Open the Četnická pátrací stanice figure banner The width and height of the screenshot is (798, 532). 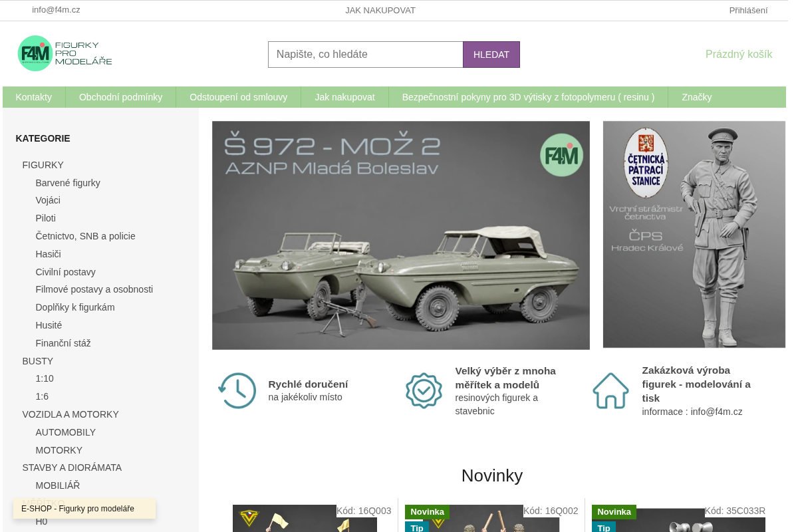click(x=694, y=234)
